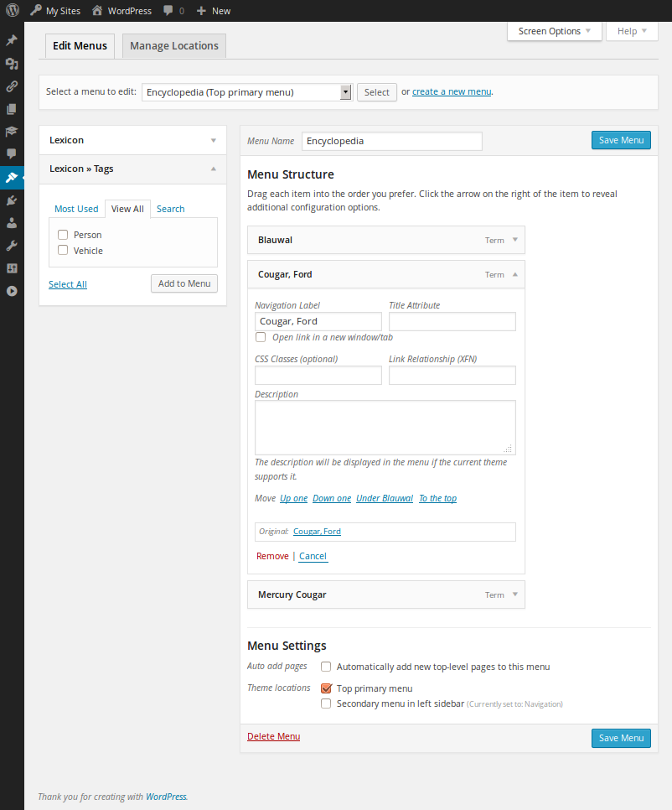This screenshot has height=810, width=672.
Task: Open Tools wrench sidebar icon
Action: pos(12,246)
